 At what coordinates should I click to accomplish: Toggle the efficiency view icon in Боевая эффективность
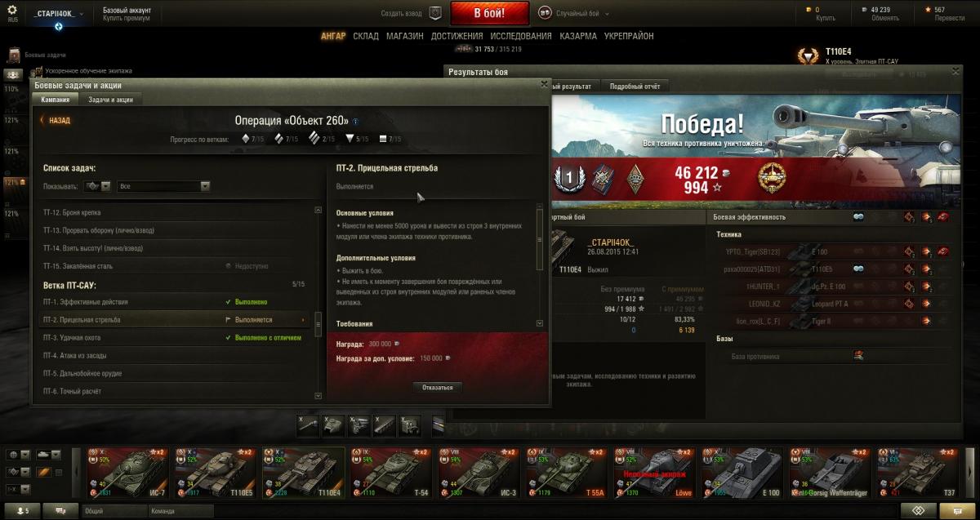859,217
